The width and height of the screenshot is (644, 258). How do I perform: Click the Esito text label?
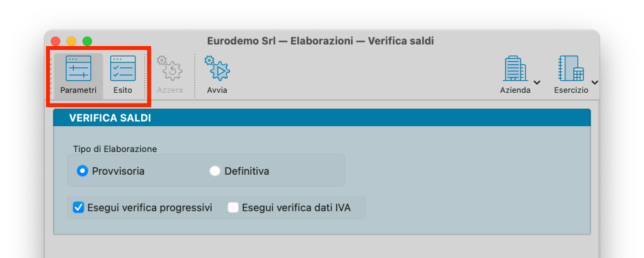tap(123, 90)
